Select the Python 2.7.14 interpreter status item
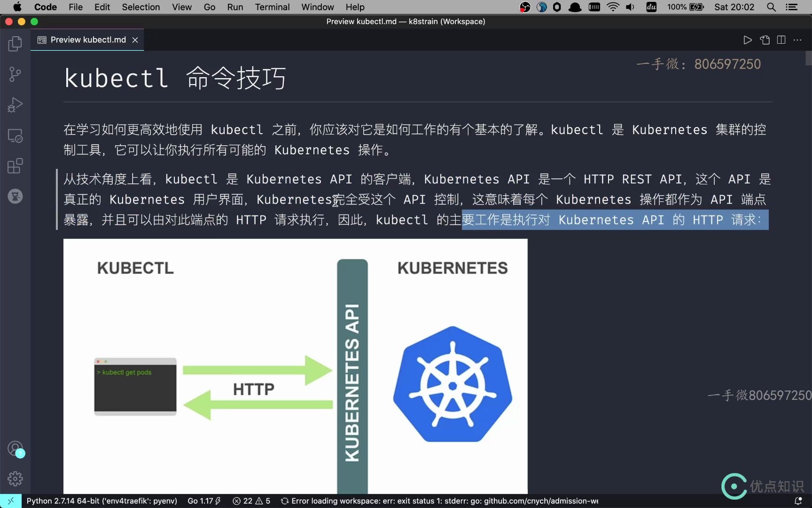 (102, 501)
